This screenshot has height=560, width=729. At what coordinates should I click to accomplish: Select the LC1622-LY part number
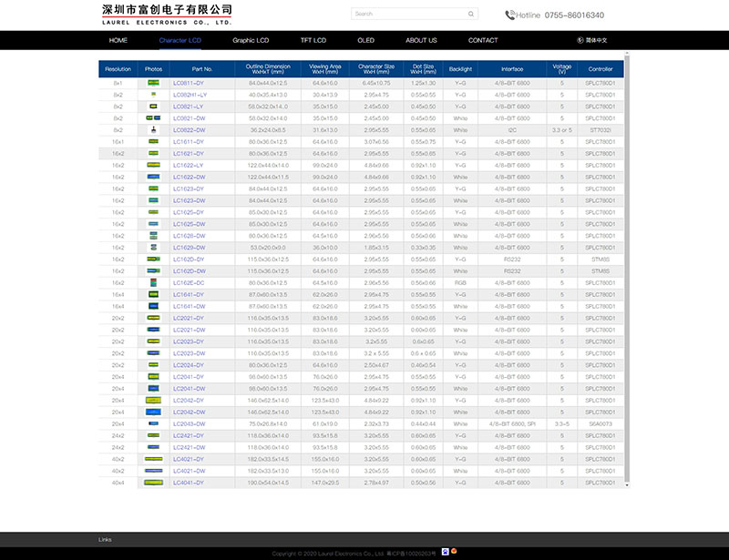pyautogui.click(x=189, y=166)
